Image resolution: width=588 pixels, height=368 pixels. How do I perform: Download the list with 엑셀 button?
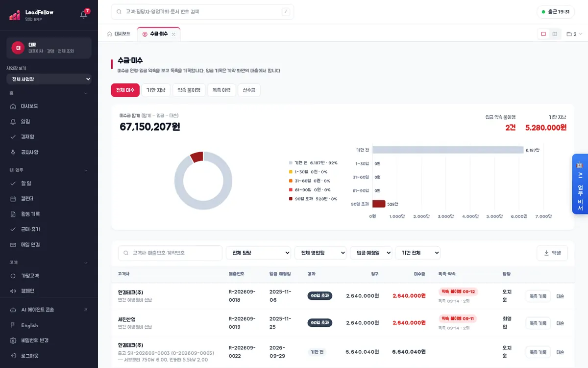552,253
